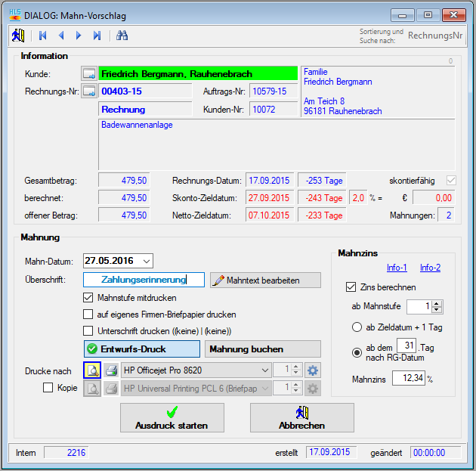Select print preview icon next to Drucke nach

point(91,370)
